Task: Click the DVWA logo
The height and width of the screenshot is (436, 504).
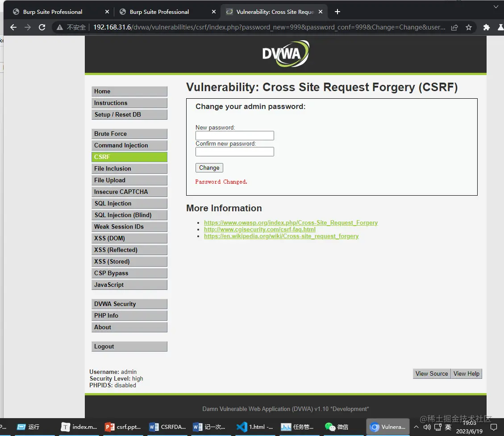Action: (x=285, y=54)
